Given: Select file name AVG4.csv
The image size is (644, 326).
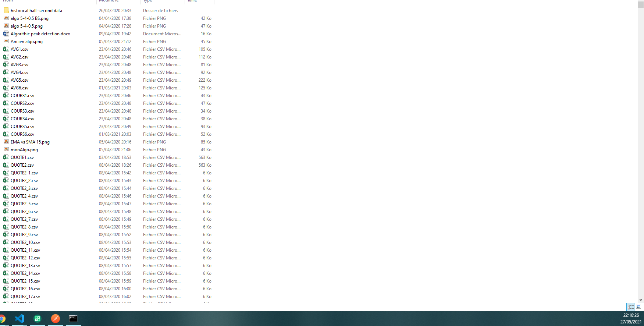Looking at the screenshot, I should click(19, 72).
